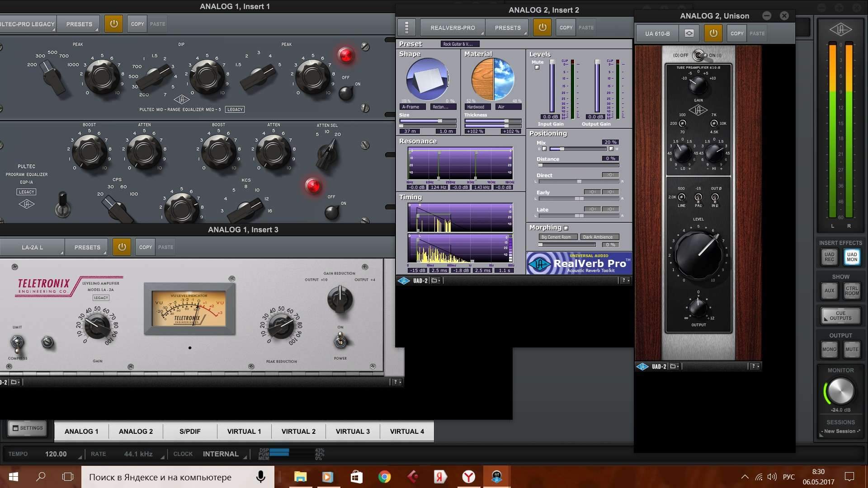The height and width of the screenshot is (488, 868).
Task: Open Chrome from the taskbar
Action: click(384, 477)
